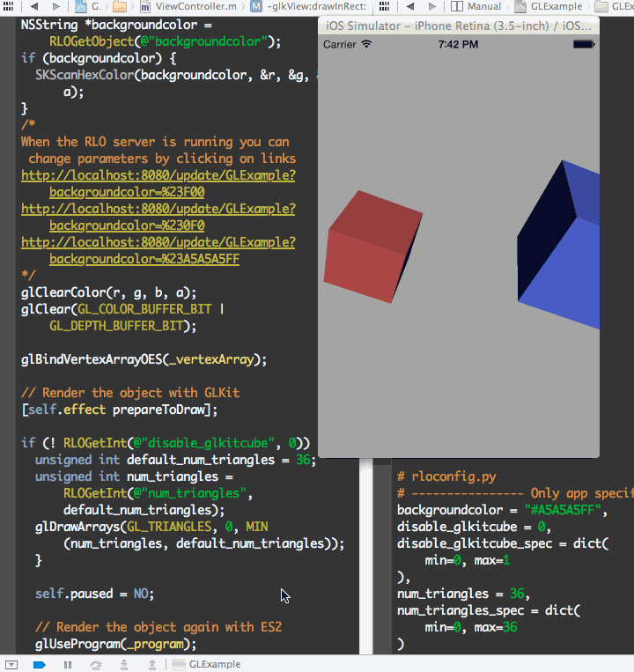Open the Manual assistant mode dropdown

475,6
